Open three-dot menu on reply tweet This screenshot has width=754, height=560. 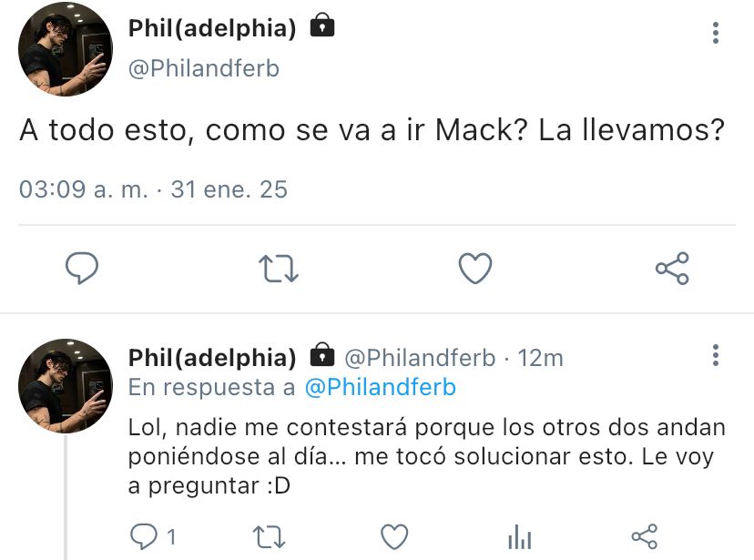[716, 355]
